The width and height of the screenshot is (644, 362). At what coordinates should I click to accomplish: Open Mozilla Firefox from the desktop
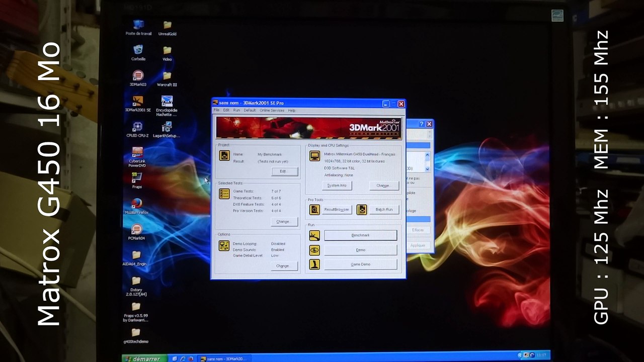coord(137,206)
